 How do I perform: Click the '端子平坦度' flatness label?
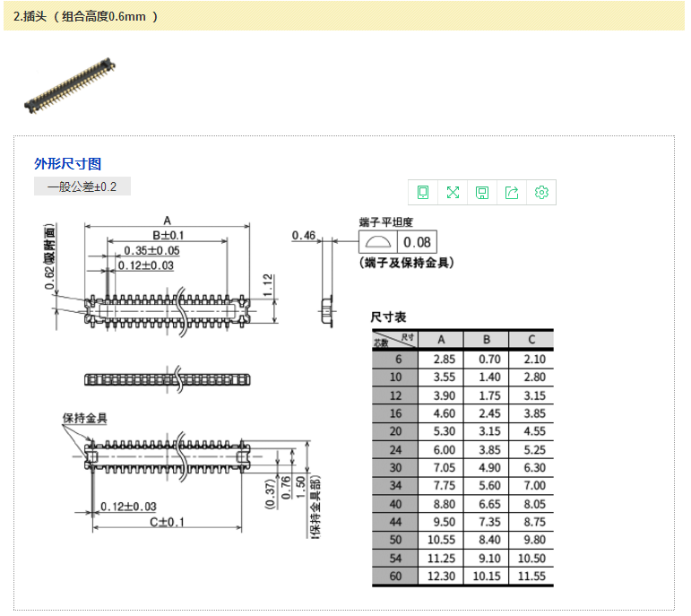coord(385,221)
